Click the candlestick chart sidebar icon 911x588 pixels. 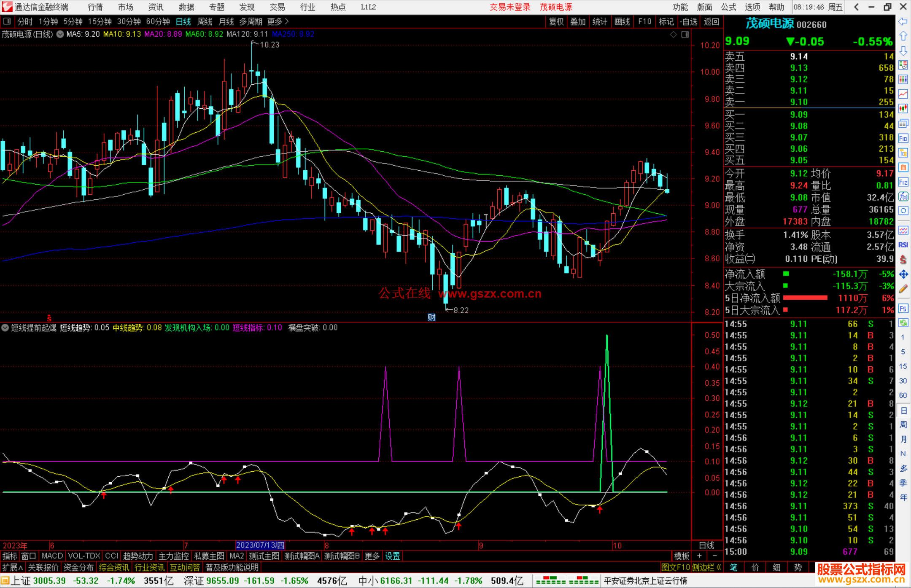tap(903, 109)
